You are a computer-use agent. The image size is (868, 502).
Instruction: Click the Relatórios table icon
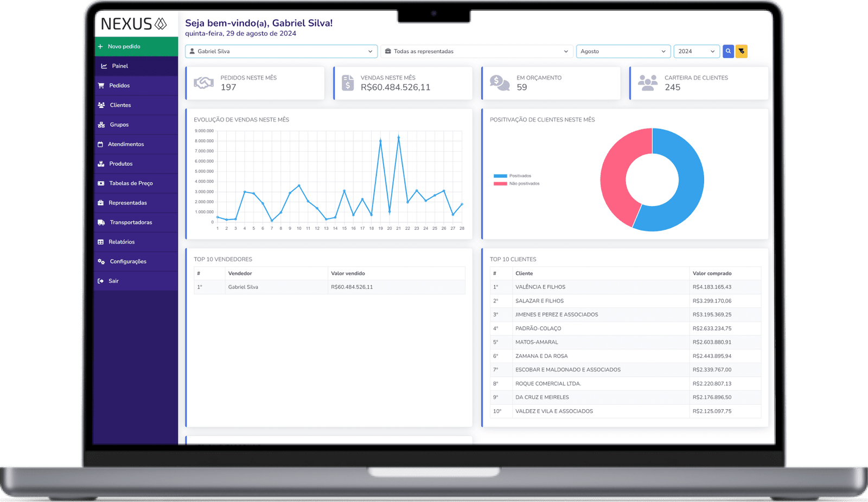coord(100,242)
